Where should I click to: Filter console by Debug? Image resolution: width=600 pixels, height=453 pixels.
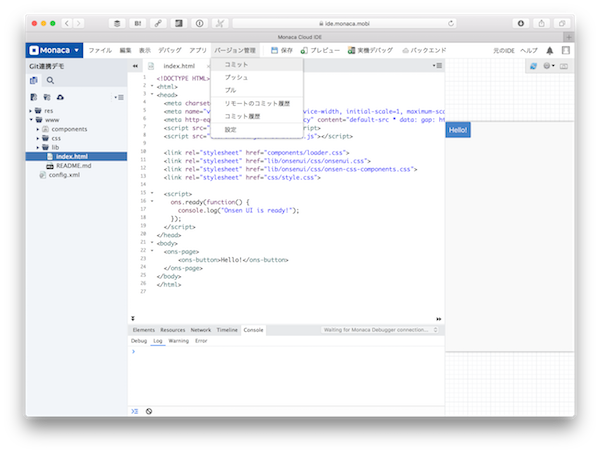139,341
